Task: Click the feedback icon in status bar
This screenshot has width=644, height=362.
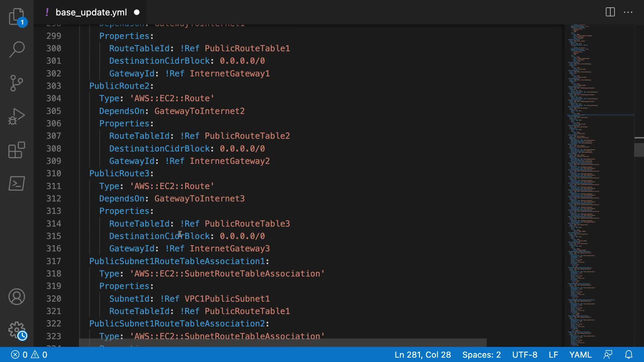Action: coord(608,355)
